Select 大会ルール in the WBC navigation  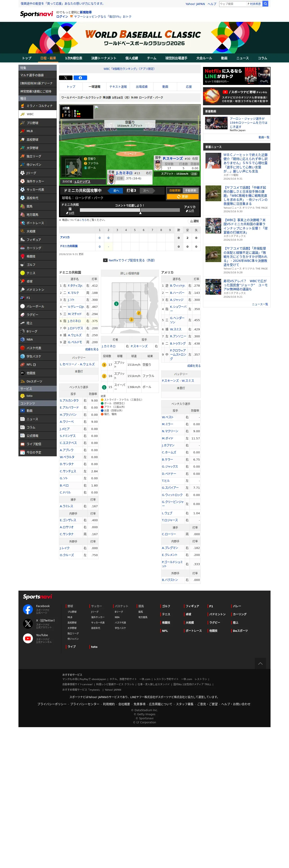pos(204,58)
